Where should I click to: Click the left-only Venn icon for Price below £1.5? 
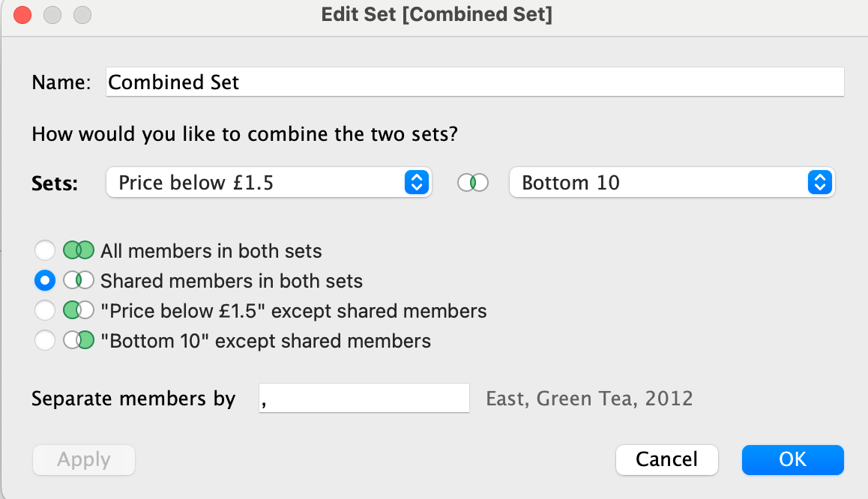79,310
